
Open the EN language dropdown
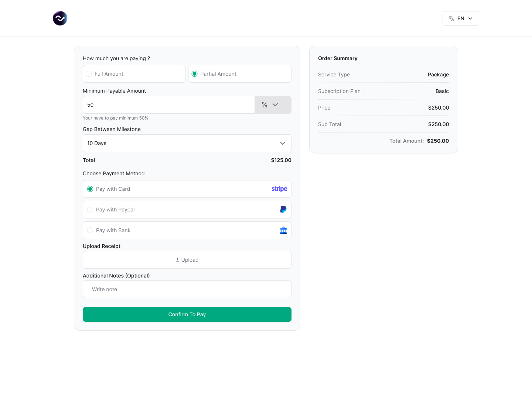[x=460, y=18]
